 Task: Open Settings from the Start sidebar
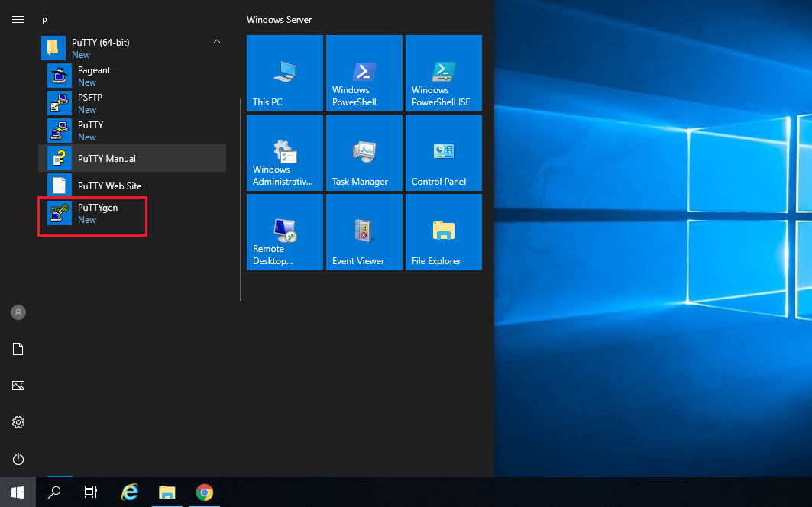click(18, 422)
